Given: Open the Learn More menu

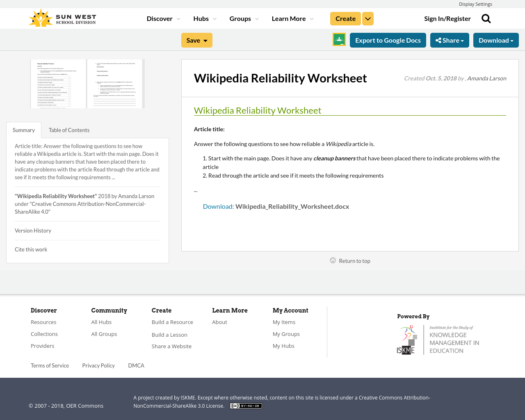Looking at the screenshot, I should [x=289, y=18].
